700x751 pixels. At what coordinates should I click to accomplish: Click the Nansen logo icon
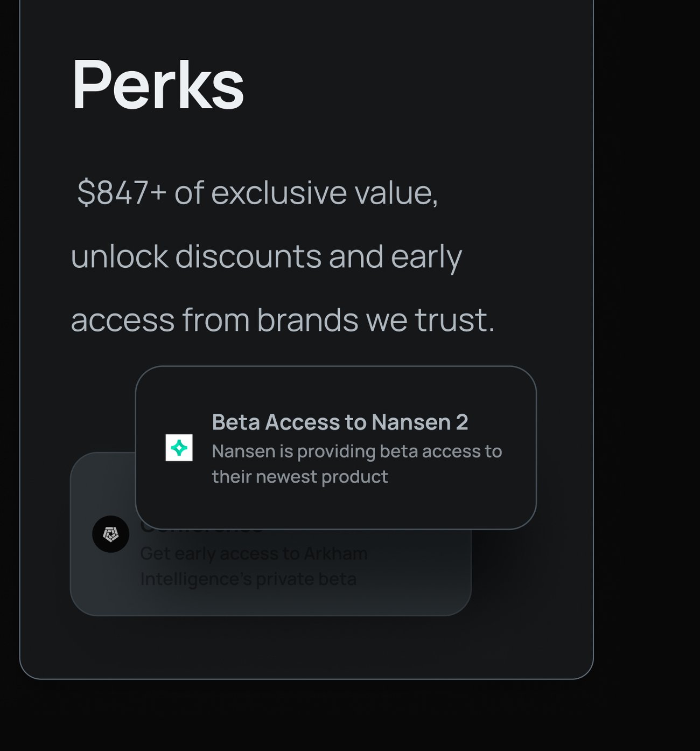point(179,448)
